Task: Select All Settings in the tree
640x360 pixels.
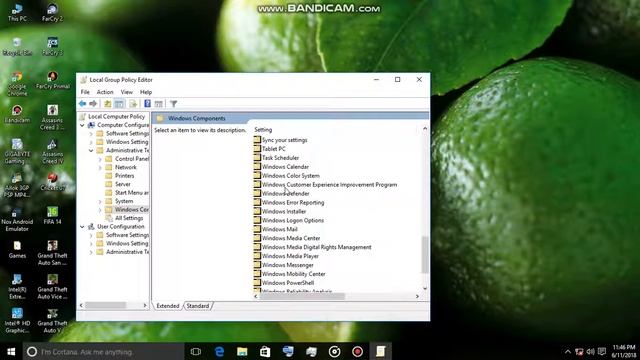Action: click(129, 218)
